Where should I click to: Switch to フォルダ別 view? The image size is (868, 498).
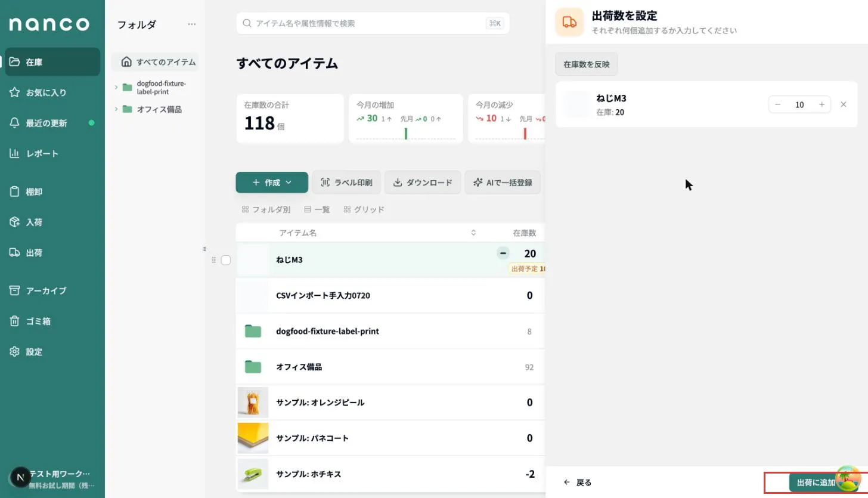(x=266, y=209)
